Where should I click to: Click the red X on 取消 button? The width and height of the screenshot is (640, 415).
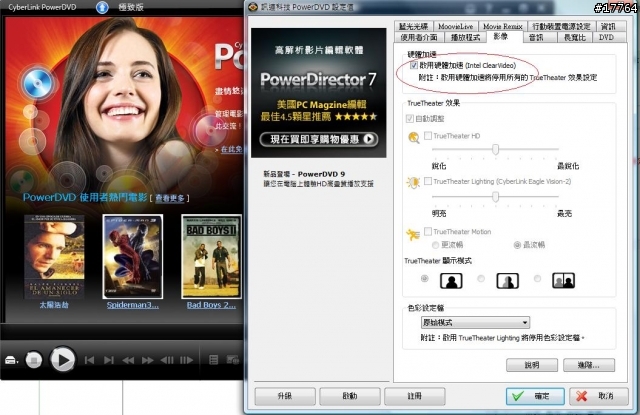582,396
